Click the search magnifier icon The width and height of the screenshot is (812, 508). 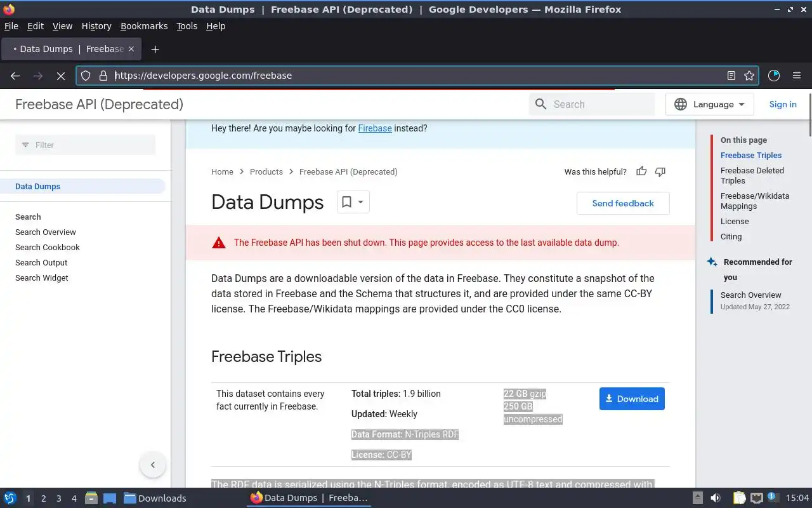(540, 104)
